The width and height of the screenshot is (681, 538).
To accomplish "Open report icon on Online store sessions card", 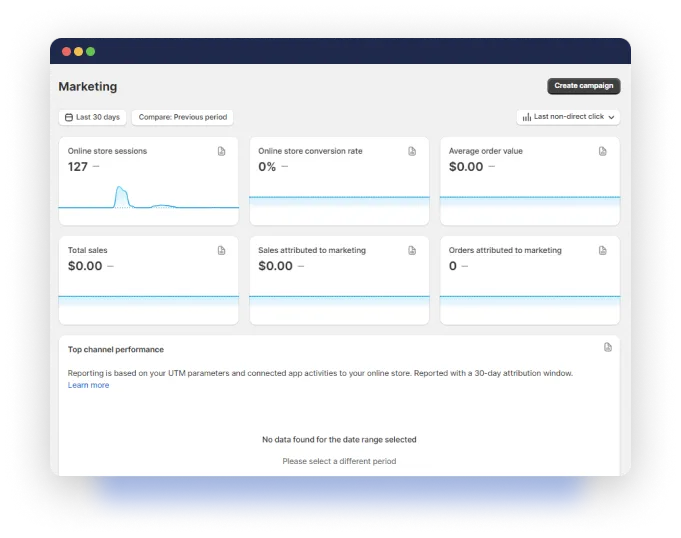I will click(x=222, y=151).
